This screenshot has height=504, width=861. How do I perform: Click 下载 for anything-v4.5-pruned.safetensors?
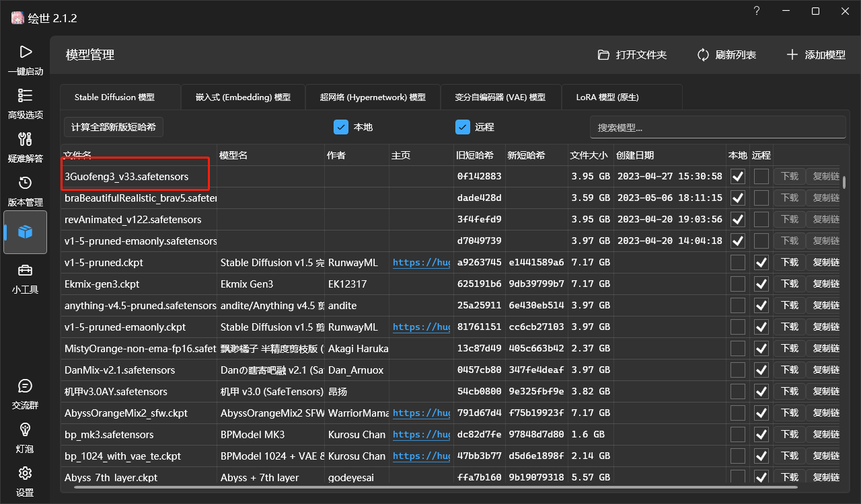(789, 305)
